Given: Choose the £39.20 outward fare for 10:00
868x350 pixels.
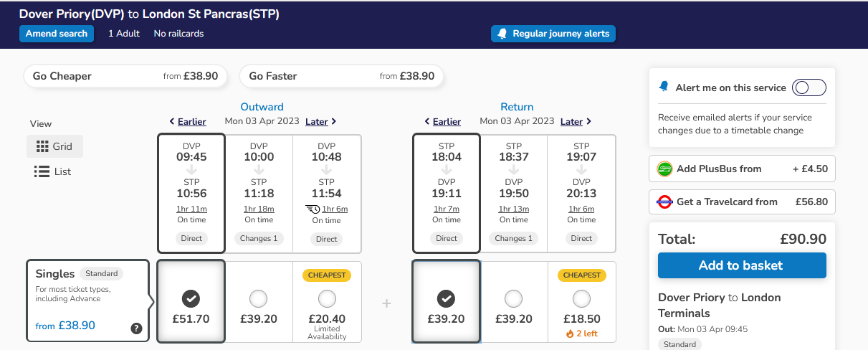Looking at the screenshot, I should tap(259, 298).
